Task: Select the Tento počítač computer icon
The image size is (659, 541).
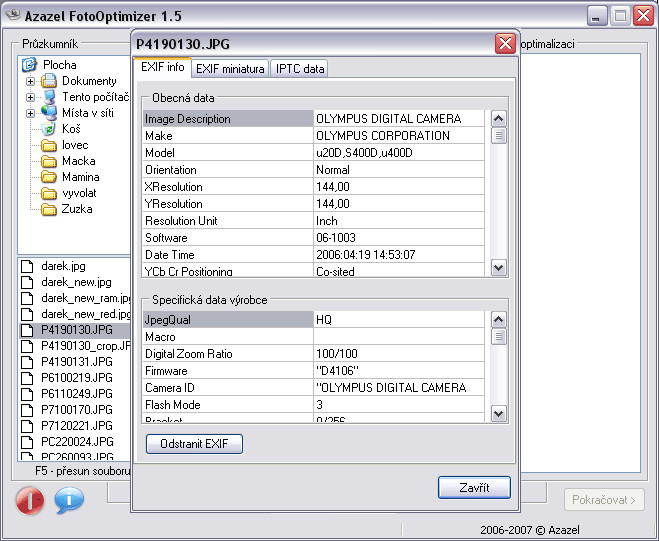Action: click(49, 97)
